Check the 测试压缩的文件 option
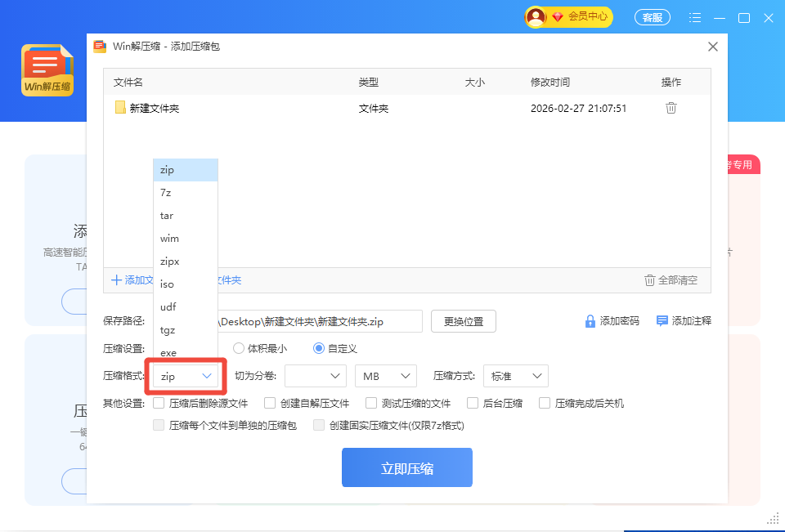785x532 pixels. pos(371,403)
